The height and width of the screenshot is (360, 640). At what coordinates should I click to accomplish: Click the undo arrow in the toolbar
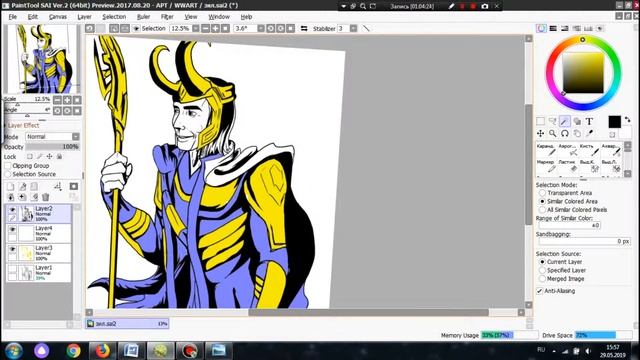[x=90, y=28]
